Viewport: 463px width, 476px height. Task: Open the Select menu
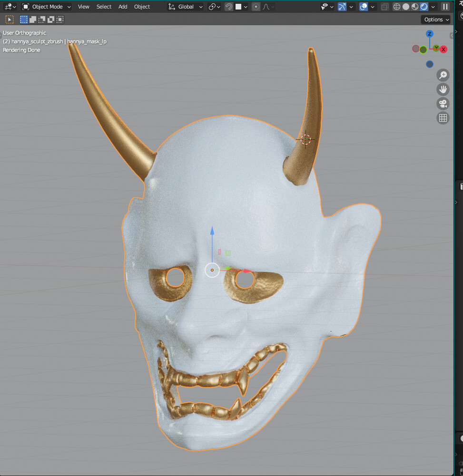click(104, 7)
